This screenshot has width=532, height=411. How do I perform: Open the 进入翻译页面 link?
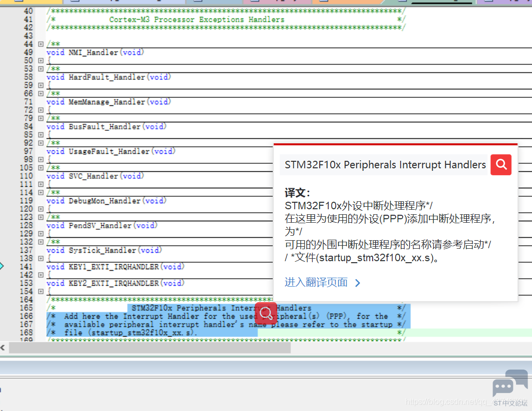point(316,282)
